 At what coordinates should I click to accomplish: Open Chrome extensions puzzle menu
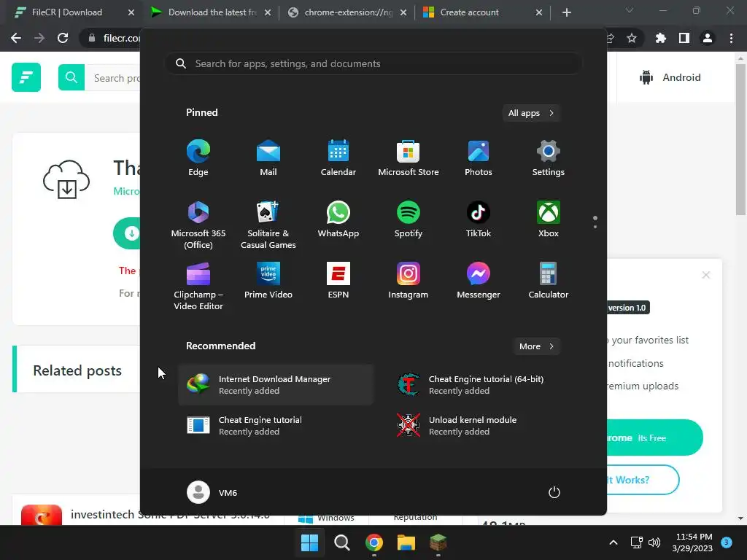pyautogui.click(x=661, y=38)
